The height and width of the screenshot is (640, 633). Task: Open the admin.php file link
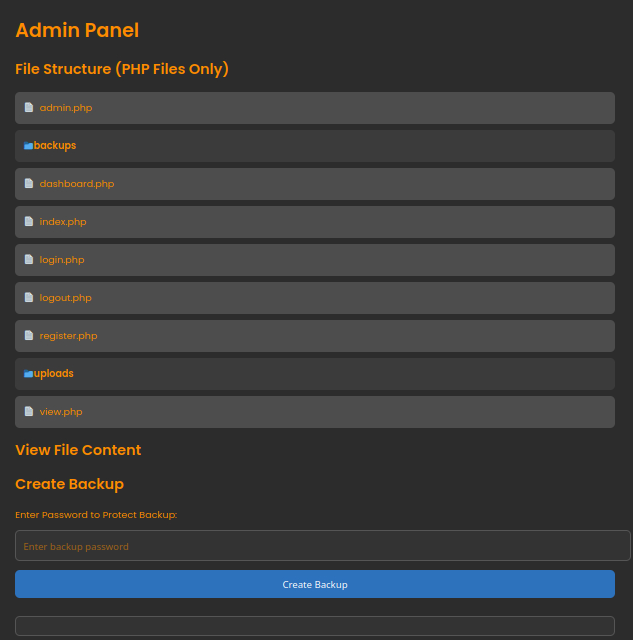[66, 108]
